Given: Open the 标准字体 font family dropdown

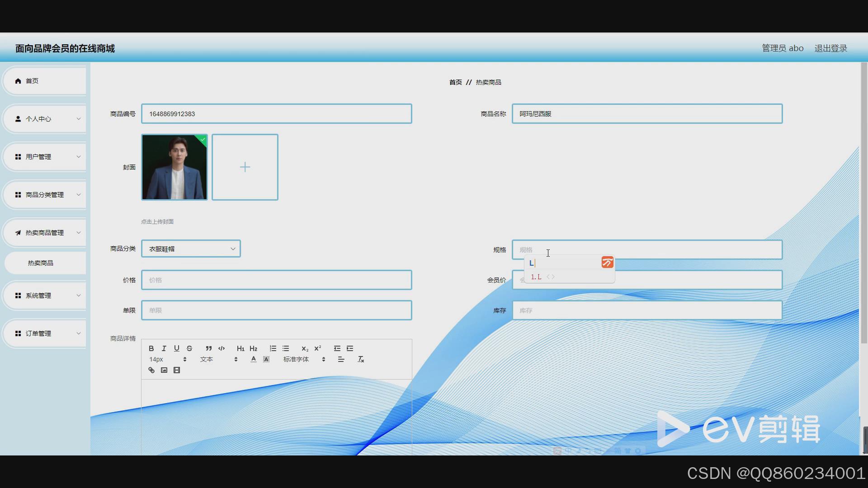Looking at the screenshot, I should (304, 359).
